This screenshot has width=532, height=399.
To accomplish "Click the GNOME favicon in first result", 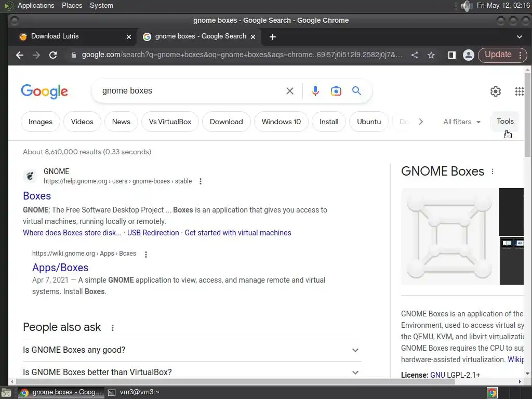I will tap(30, 176).
